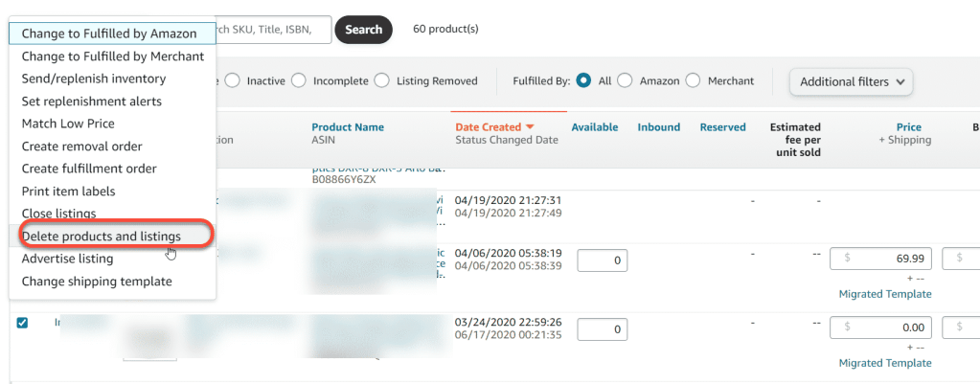
Task: Select Create fulfillment order
Action: [x=112, y=169]
